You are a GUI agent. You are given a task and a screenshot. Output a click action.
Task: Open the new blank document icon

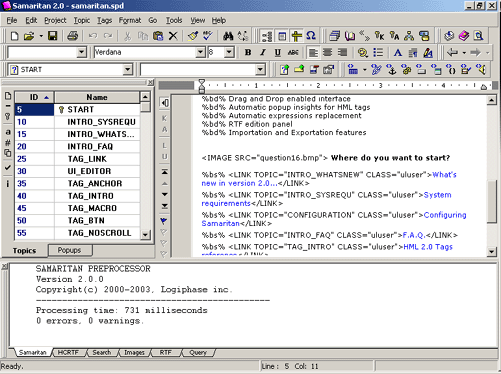click(14, 36)
